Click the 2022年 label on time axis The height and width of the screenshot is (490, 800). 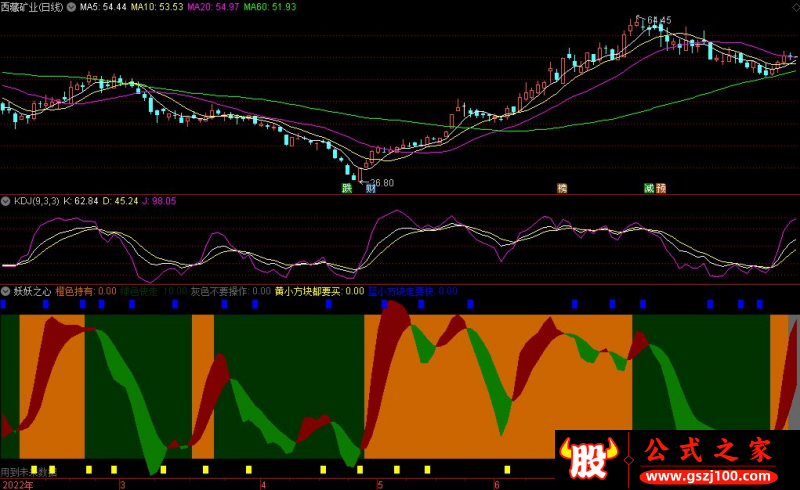click(17, 484)
